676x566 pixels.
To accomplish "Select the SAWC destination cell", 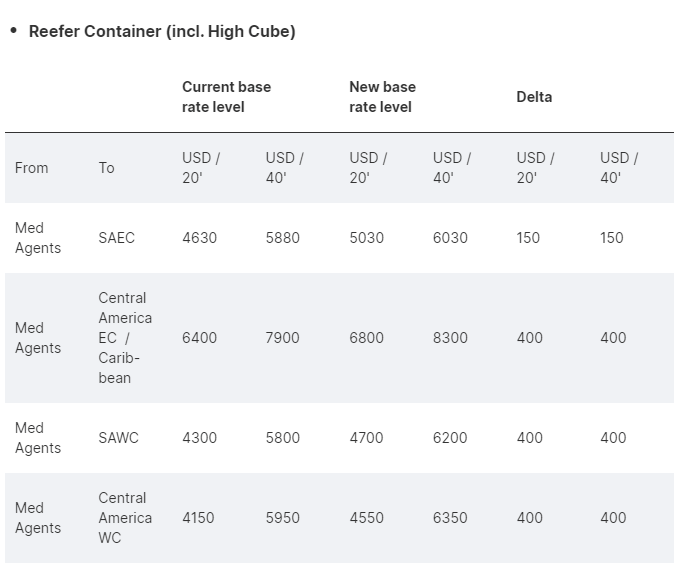I will [x=118, y=438].
